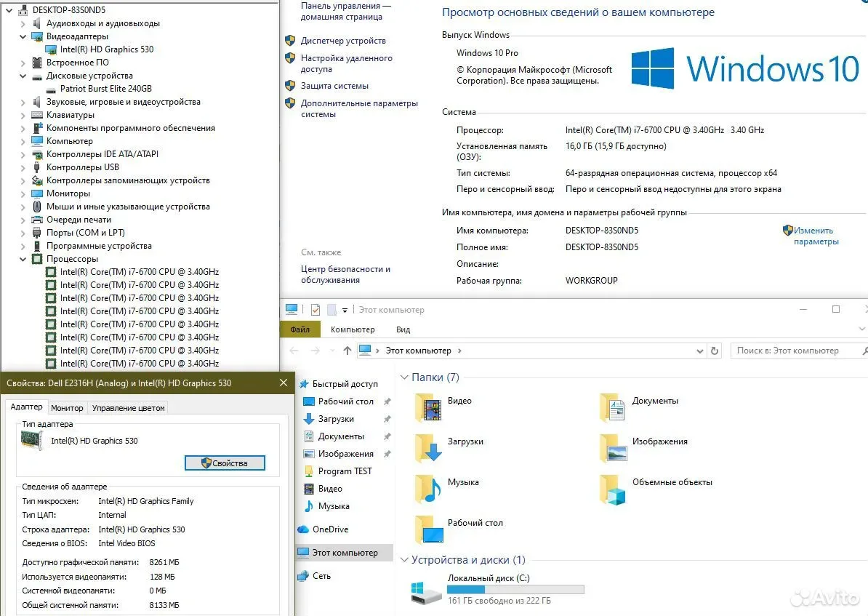This screenshot has height=616, width=868.
Task: Click the refresh icon beside the address bar
Action: 715,351
